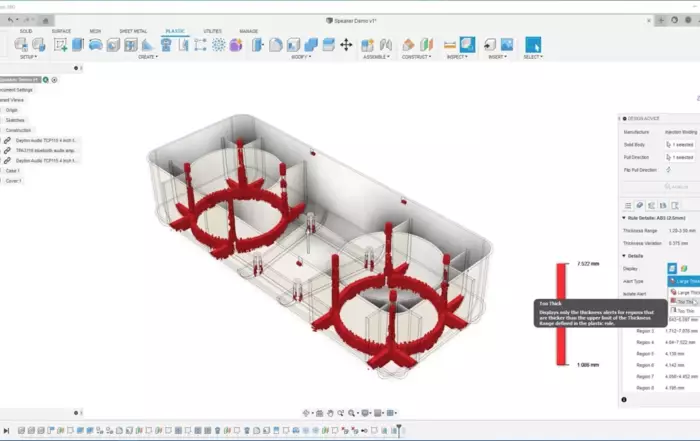Open the SETUP dropdown menu
The width and height of the screenshot is (700, 441).
tap(28, 57)
